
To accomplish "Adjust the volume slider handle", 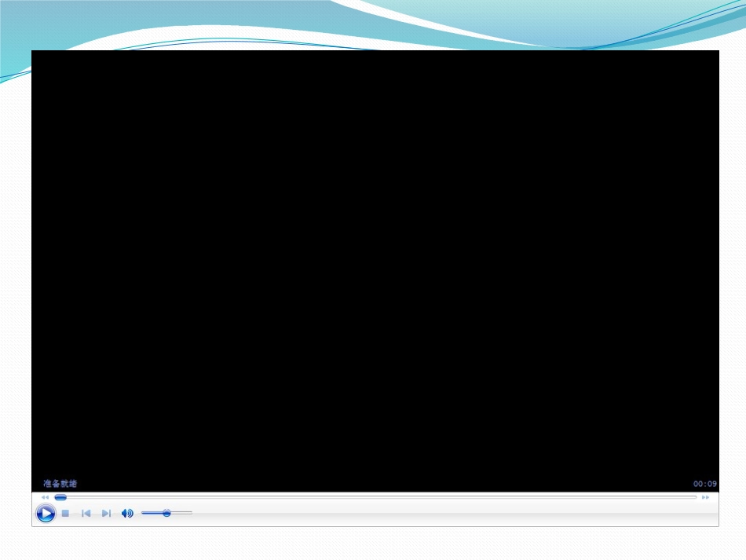I will [x=166, y=513].
